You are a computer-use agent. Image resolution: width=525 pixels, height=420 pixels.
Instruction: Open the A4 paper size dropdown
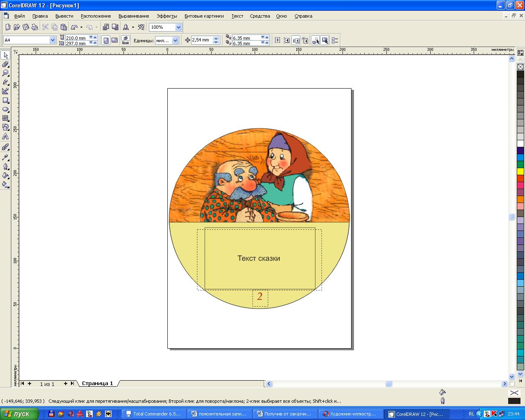(52, 40)
